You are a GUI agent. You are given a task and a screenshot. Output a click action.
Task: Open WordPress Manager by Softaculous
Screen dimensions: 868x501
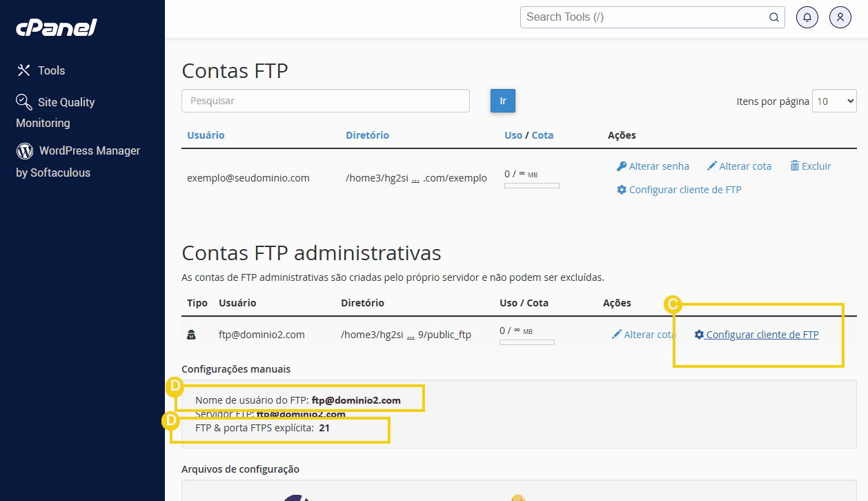click(78, 161)
